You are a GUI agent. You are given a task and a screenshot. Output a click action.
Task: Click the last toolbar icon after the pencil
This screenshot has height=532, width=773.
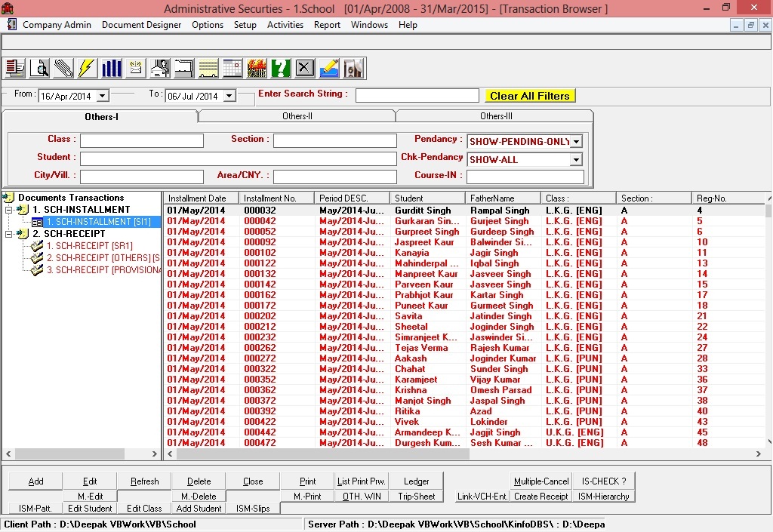(353, 68)
